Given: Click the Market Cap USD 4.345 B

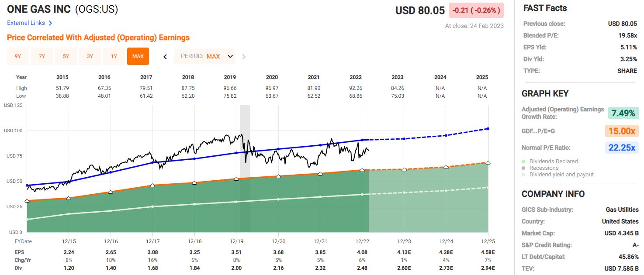Looking at the screenshot, I should point(622,233).
